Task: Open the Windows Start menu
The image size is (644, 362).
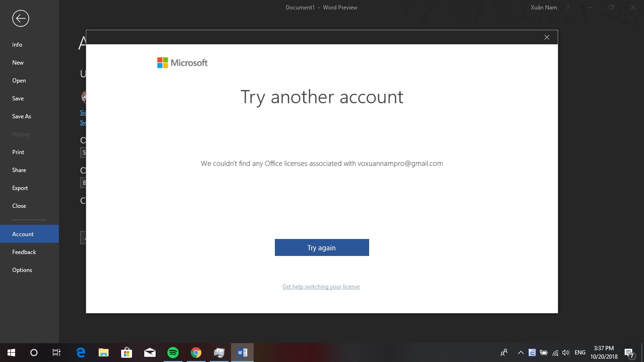Action: [x=11, y=353]
